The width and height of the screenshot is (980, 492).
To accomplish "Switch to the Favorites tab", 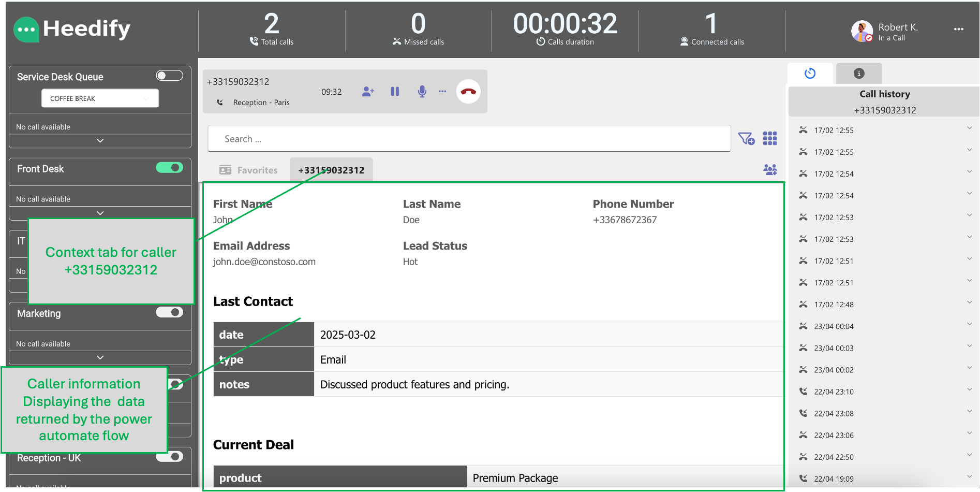I will (248, 170).
